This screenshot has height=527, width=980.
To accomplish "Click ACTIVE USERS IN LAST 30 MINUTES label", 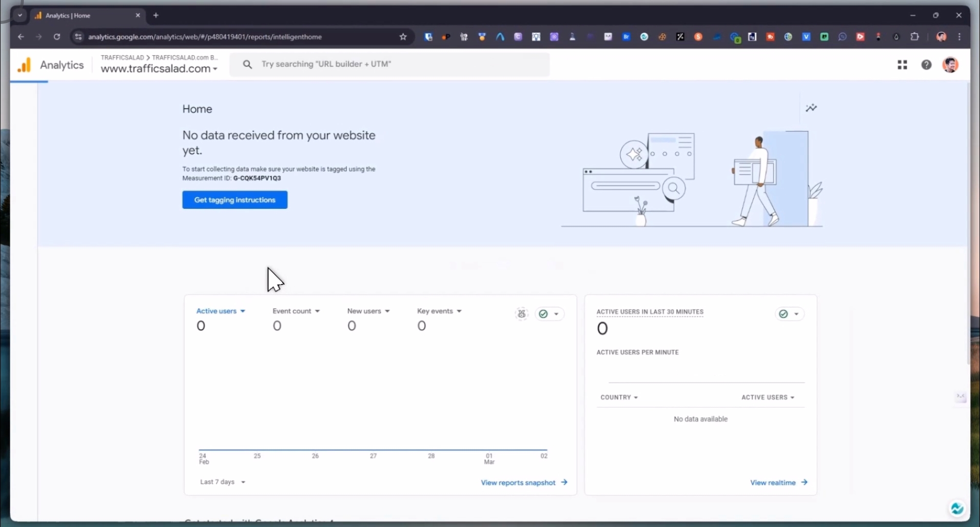I will pyautogui.click(x=650, y=312).
